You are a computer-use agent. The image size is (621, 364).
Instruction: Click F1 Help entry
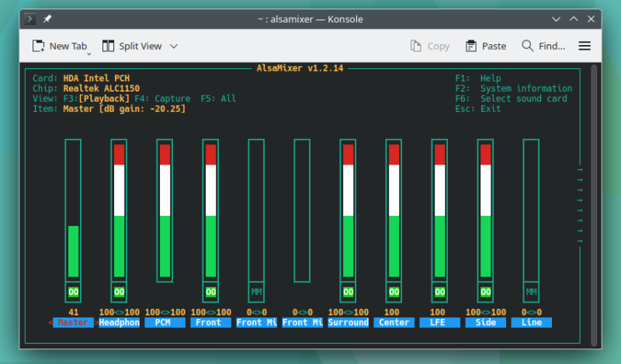pos(478,78)
